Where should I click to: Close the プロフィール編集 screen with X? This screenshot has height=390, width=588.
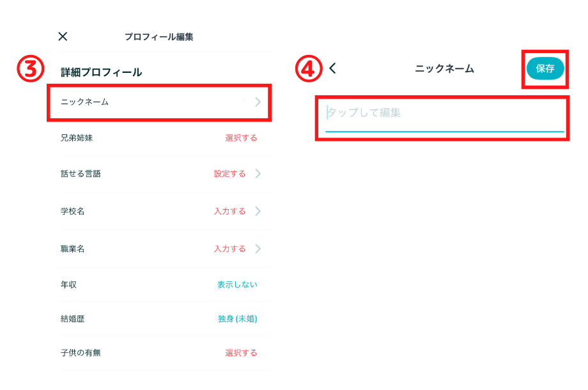[62, 36]
